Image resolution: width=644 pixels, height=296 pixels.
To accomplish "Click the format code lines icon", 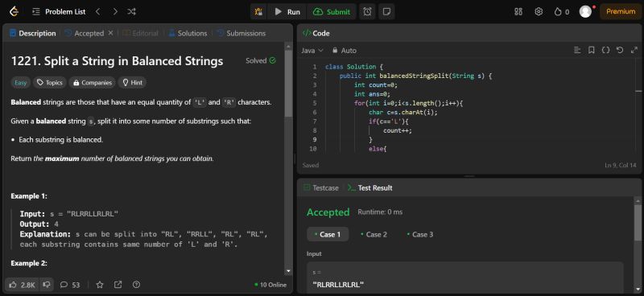I will tap(577, 50).
